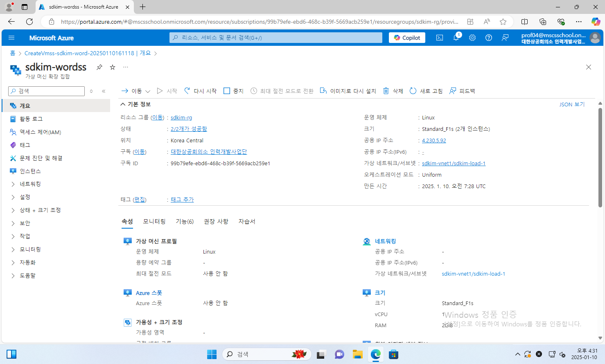Open sdkim-vnet1/sdkim-load-1 link in 기본 정보
The image size is (605, 364).
click(454, 163)
